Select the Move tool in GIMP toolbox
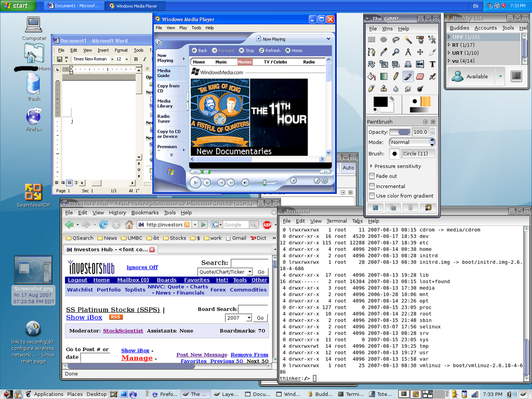The image size is (532, 399). point(420,52)
